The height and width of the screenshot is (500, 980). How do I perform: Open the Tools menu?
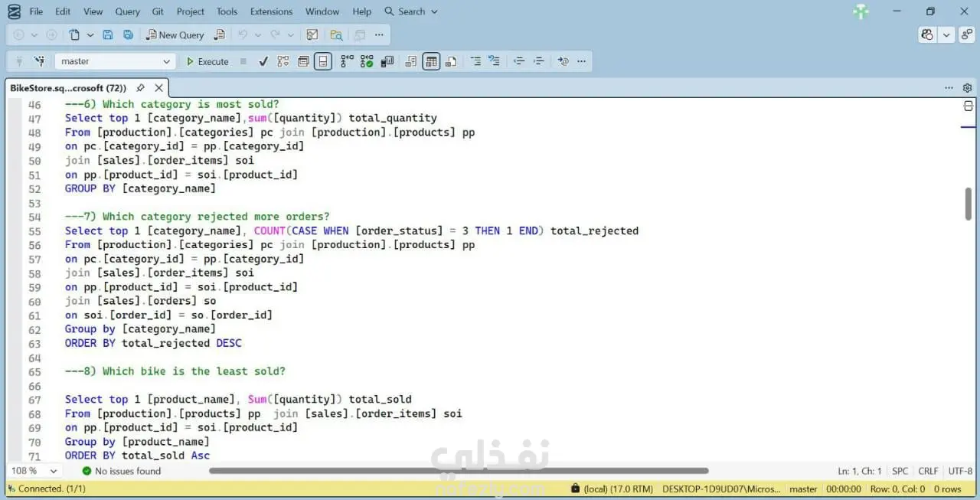227,11
